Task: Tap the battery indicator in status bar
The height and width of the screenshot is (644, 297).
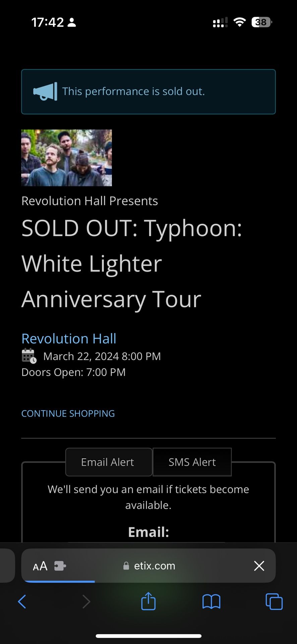Action: (261, 22)
